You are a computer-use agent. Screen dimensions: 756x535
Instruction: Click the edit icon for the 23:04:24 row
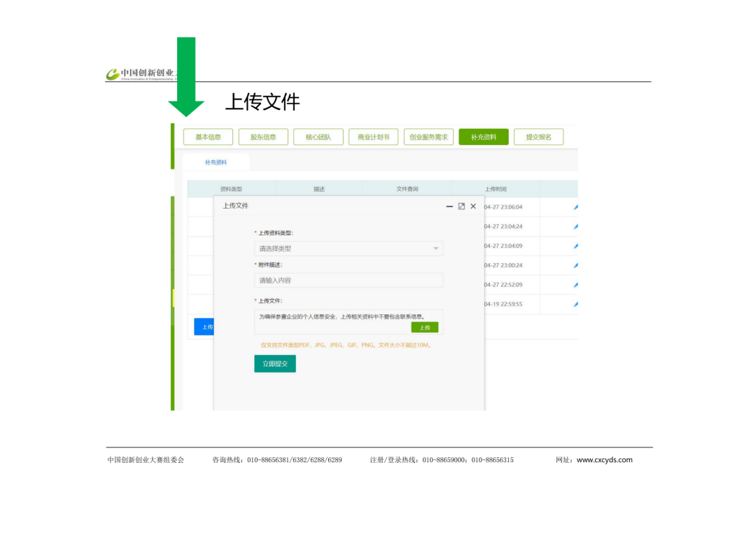(575, 227)
